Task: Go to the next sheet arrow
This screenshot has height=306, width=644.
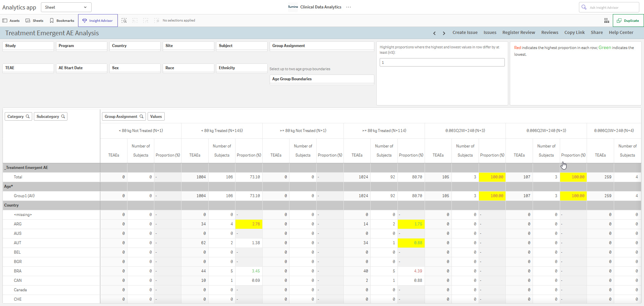Action: click(444, 33)
